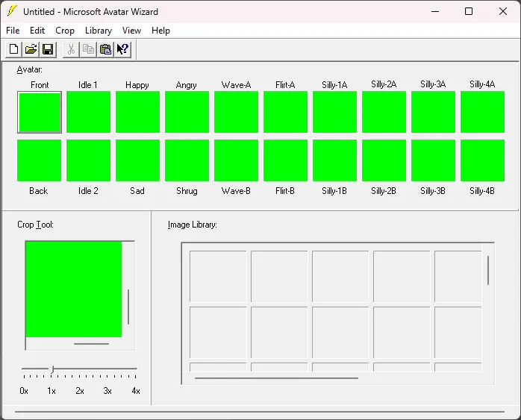521x420 pixels.
Task: Click the Image Library vertical scrollbar
Action: coord(488,271)
